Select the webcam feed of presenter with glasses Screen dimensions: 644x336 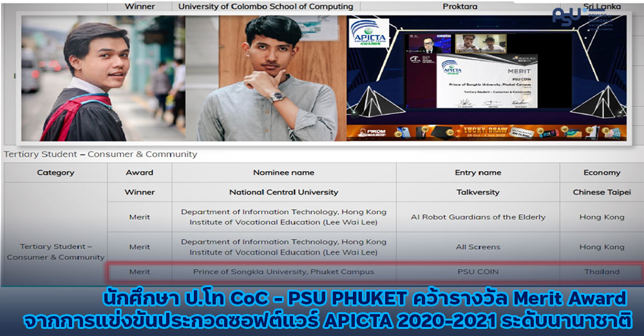pyautogui.click(x=428, y=44)
